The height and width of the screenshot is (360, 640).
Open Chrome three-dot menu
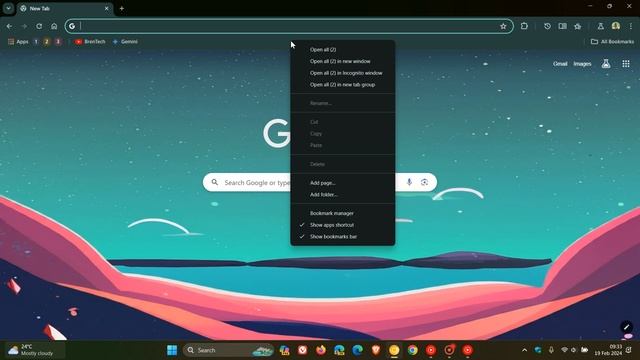click(x=631, y=26)
